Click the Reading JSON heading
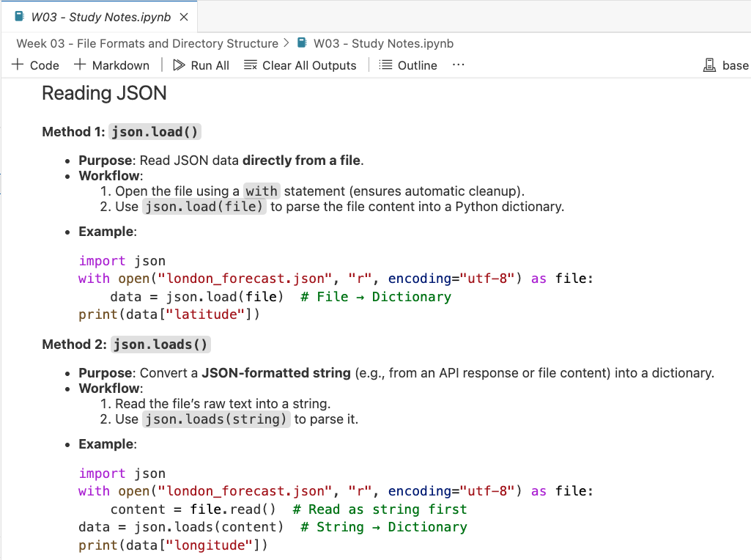This screenshot has width=751, height=560. (104, 93)
